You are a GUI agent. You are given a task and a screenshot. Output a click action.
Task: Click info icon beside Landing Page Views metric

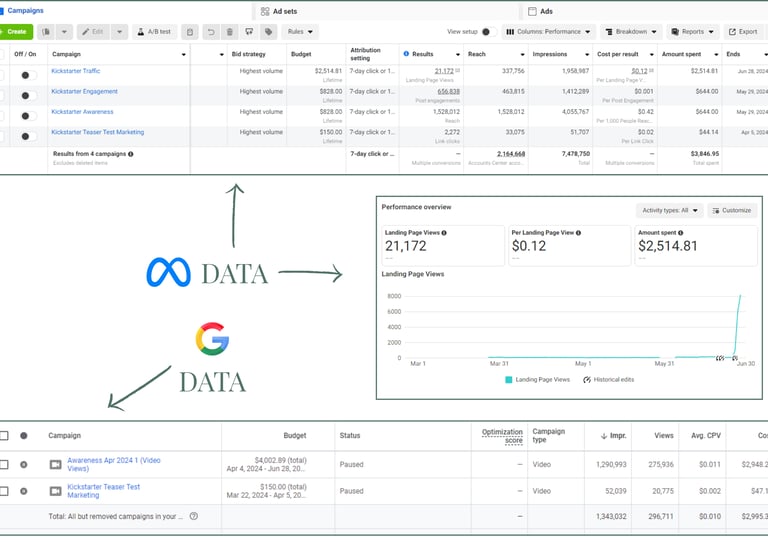[x=444, y=233]
